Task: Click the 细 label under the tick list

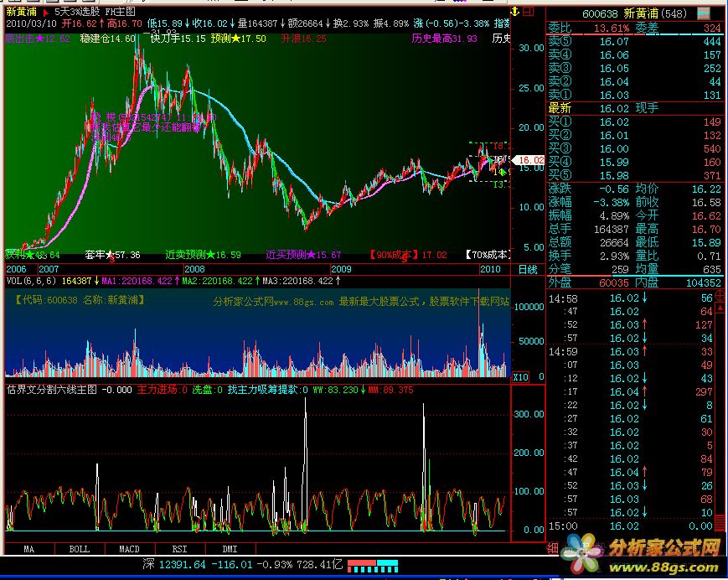Action: point(553,548)
